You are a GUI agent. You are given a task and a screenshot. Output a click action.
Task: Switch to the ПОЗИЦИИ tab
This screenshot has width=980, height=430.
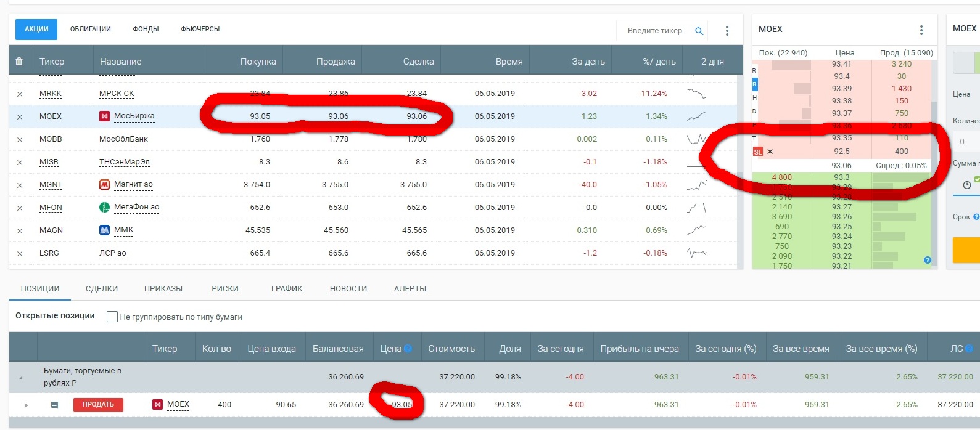(40, 289)
